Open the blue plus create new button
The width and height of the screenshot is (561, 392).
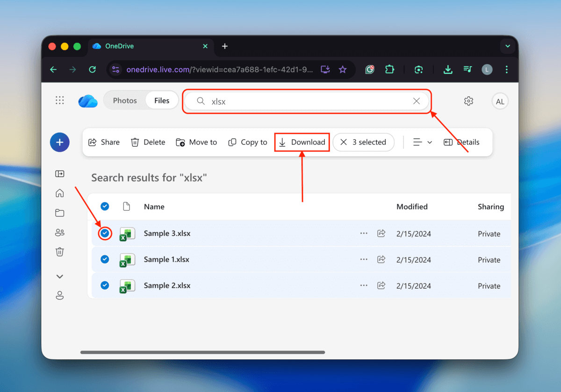pyautogui.click(x=59, y=142)
